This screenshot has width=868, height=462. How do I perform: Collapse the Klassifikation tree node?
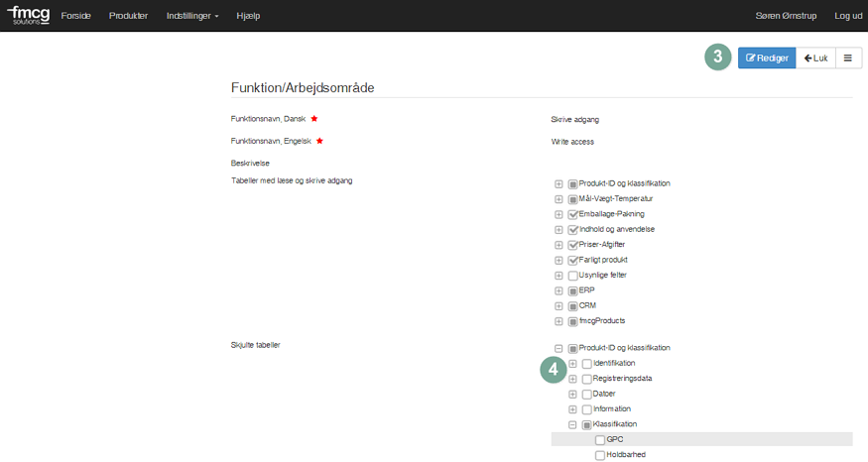(x=572, y=424)
